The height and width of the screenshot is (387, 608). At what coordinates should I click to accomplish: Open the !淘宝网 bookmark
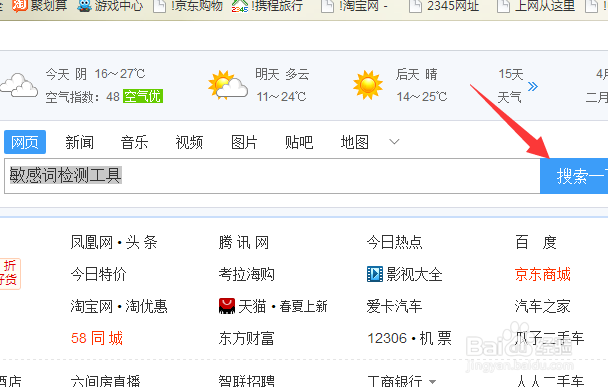point(355,6)
